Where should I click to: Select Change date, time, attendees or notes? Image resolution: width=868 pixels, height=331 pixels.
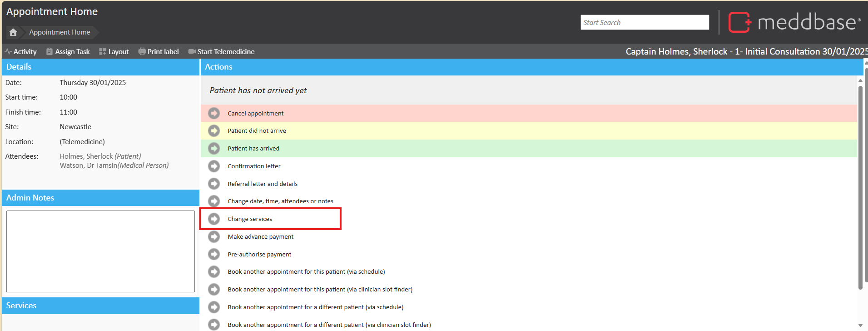[x=280, y=201]
